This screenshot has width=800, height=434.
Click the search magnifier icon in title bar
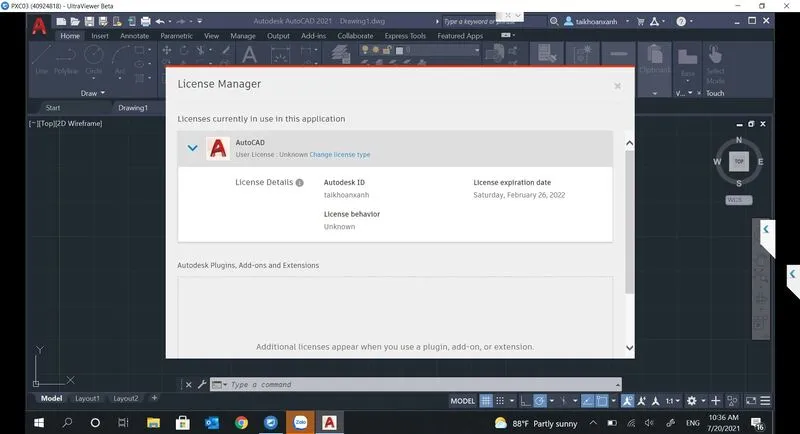point(554,21)
